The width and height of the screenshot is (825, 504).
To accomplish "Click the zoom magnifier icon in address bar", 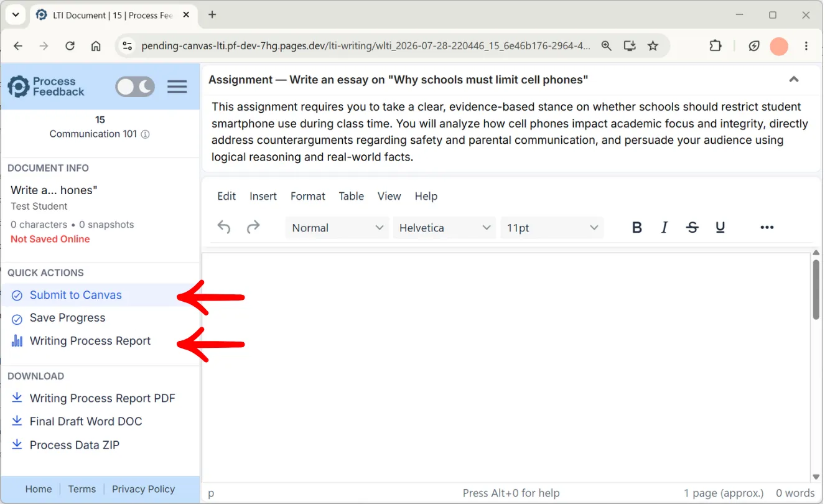I will click(606, 46).
